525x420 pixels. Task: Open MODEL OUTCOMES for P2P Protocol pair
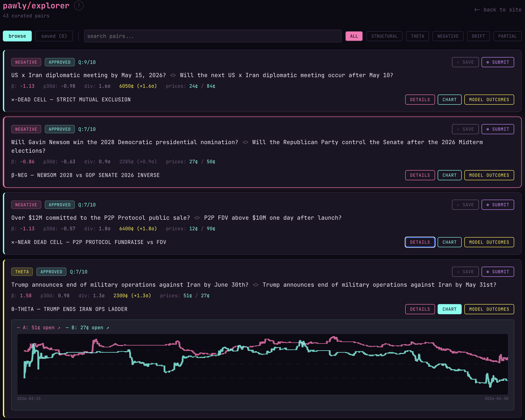[x=489, y=242]
